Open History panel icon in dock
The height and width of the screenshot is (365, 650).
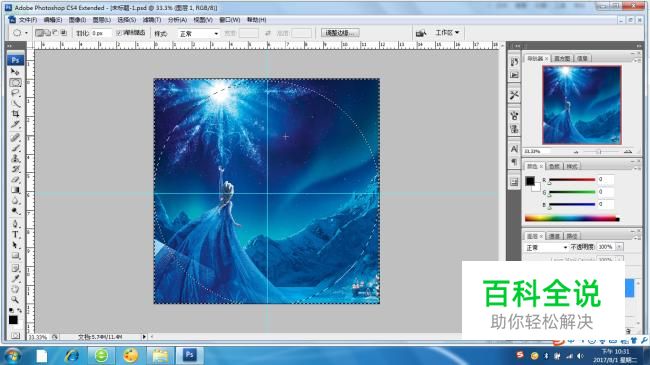coord(514,62)
